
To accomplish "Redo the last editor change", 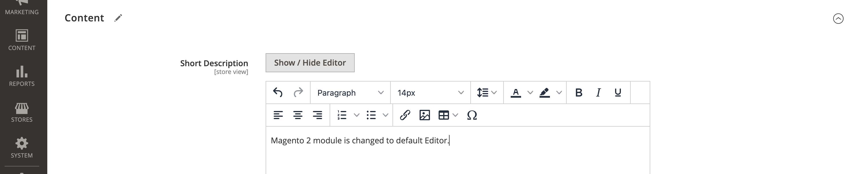I will [x=298, y=92].
